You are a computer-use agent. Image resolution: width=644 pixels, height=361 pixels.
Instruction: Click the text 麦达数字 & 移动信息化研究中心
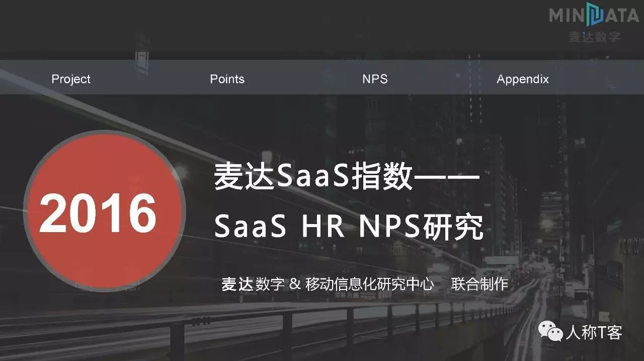[328, 284]
